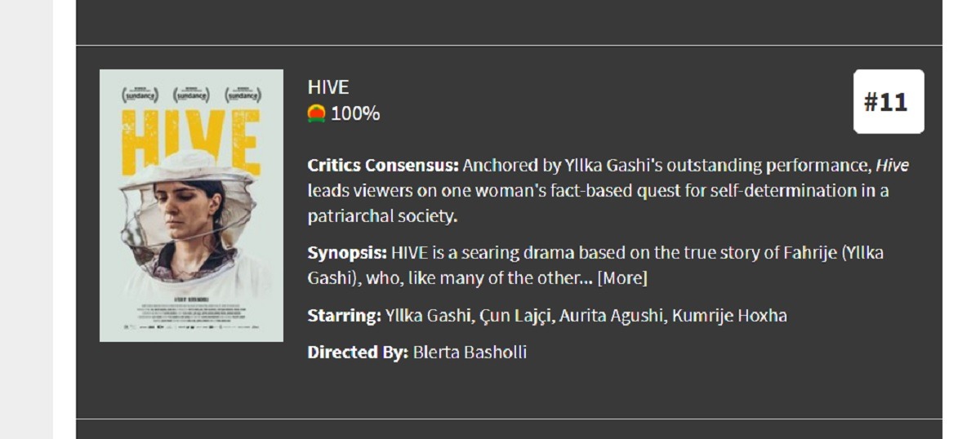
Task: Click the Synopsis label
Action: (347, 253)
